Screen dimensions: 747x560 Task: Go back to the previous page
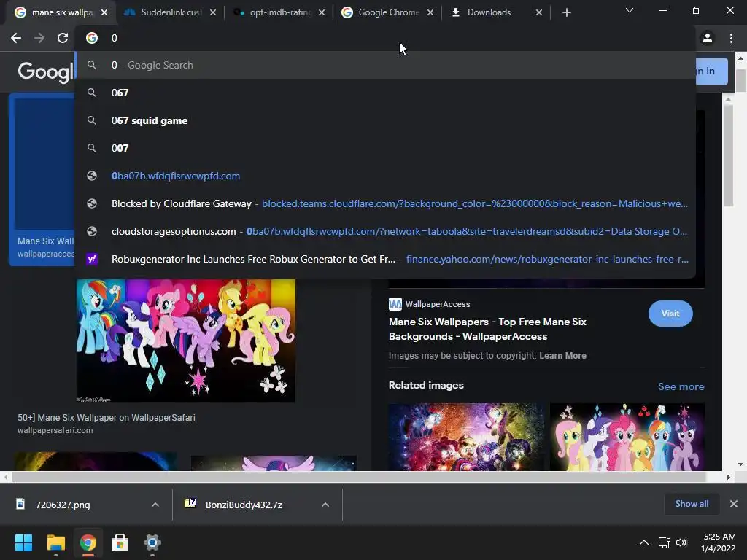pyautogui.click(x=16, y=38)
